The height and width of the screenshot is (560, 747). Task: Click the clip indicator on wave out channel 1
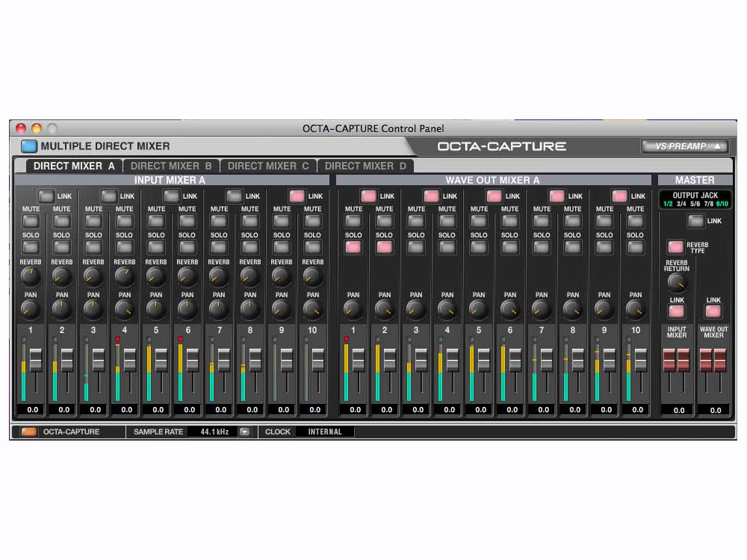click(x=347, y=339)
